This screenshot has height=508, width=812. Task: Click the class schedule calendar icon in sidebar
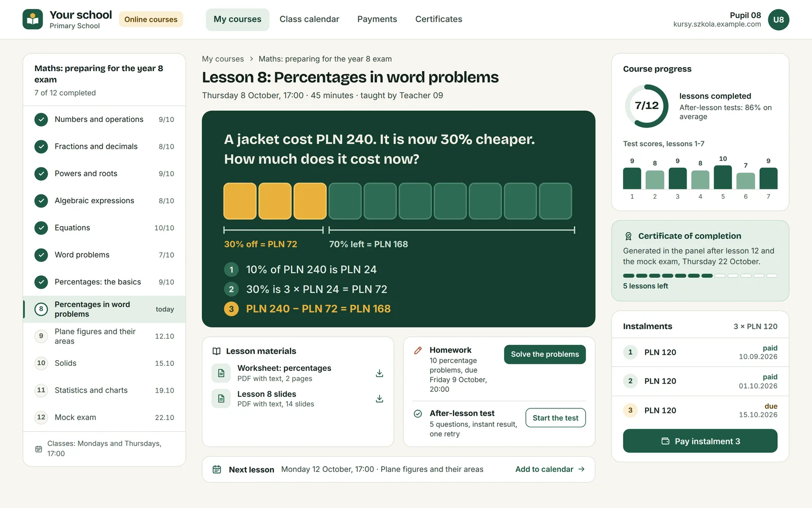pyautogui.click(x=39, y=449)
